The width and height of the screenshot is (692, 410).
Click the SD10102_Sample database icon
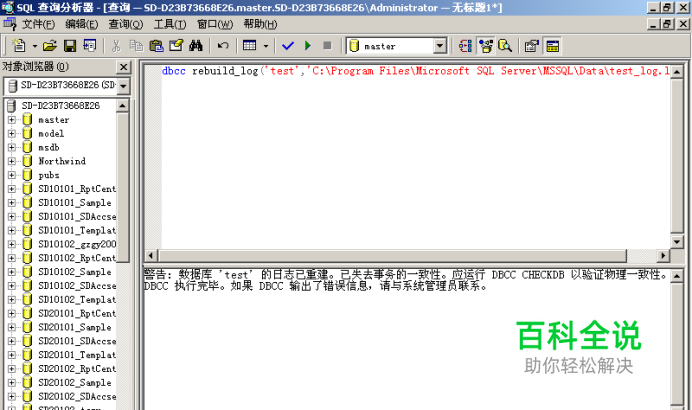pyautogui.click(x=27, y=271)
